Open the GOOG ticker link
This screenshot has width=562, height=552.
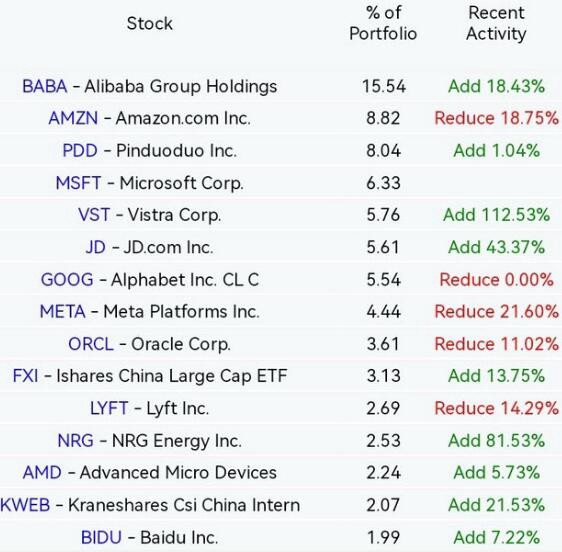point(67,280)
